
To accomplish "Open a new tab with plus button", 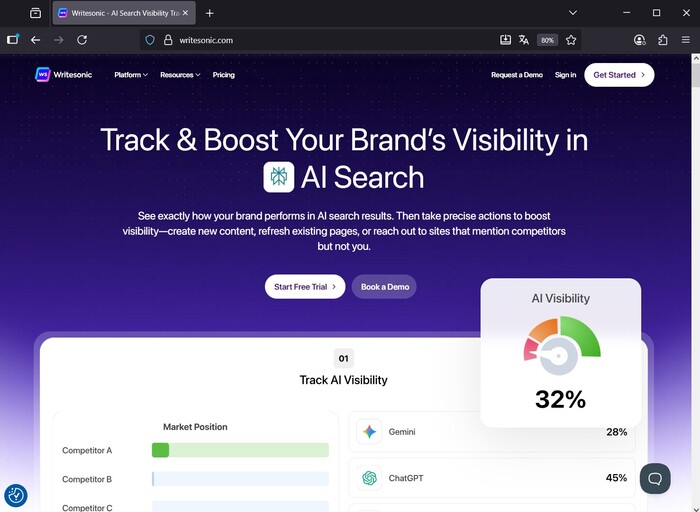I will coord(209,13).
